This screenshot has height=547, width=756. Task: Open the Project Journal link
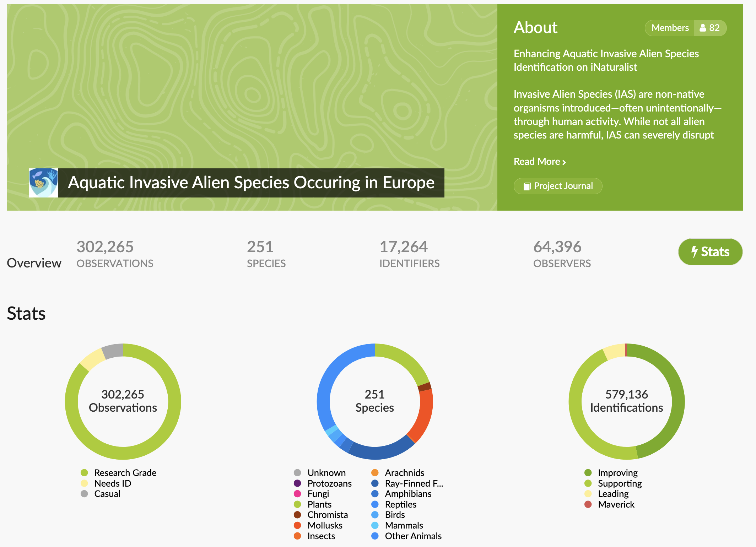pyautogui.click(x=558, y=186)
